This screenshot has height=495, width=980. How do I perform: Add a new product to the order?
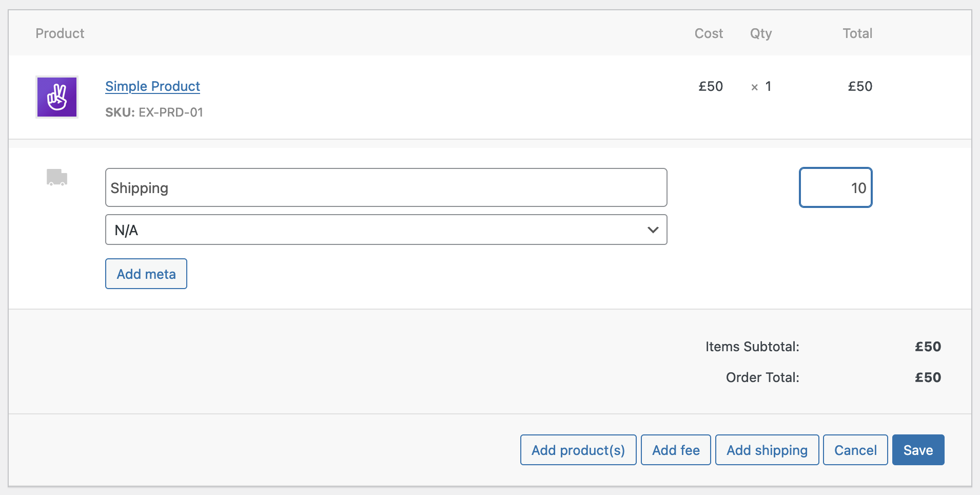click(x=578, y=450)
